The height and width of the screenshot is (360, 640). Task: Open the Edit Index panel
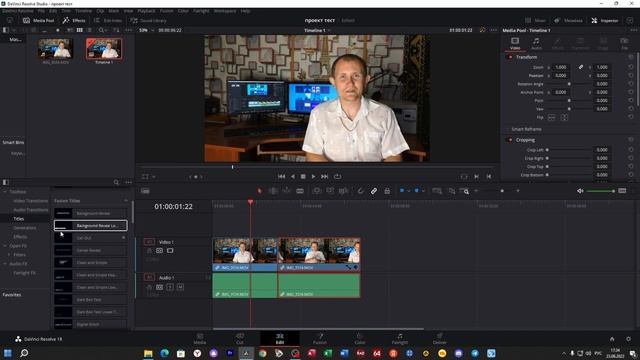108,20
